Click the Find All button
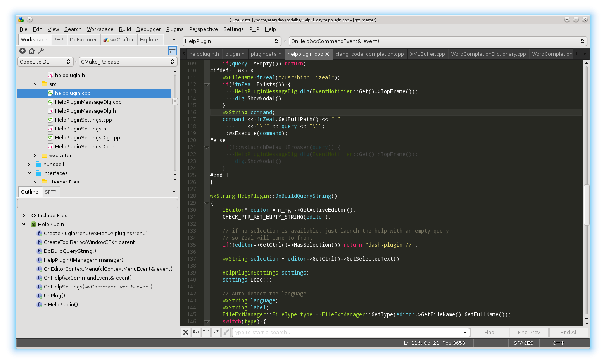The image size is (606, 364). point(568,332)
